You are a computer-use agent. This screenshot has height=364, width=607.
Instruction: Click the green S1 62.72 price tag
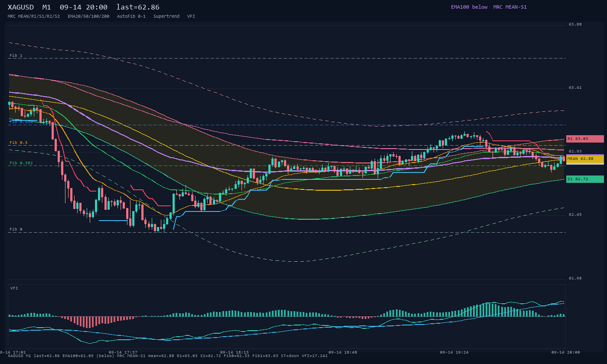click(x=585, y=179)
